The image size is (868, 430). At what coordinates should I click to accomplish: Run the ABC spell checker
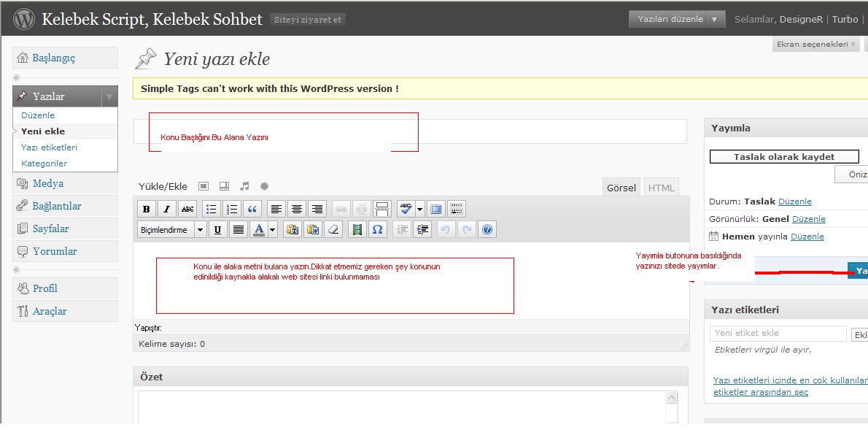pos(406,209)
